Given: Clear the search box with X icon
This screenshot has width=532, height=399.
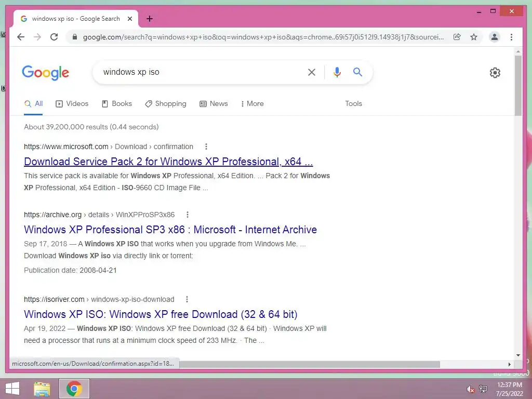Looking at the screenshot, I should (312, 72).
